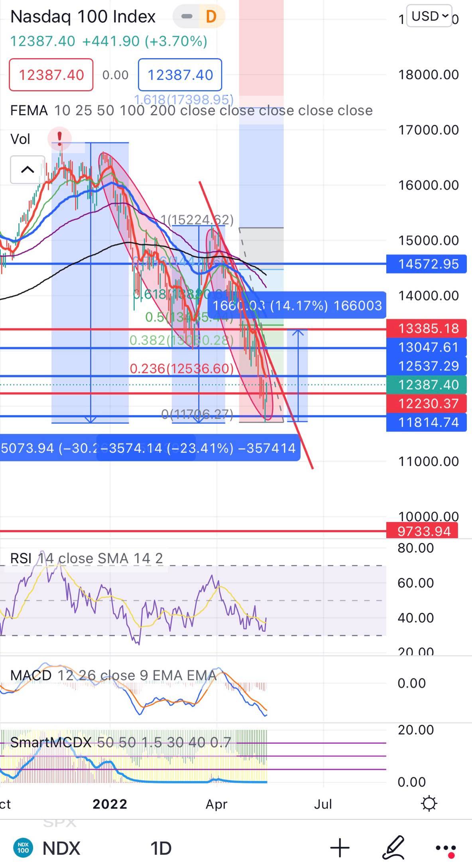Select the SmartMCDX indicator label

click(x=121, y=742)
